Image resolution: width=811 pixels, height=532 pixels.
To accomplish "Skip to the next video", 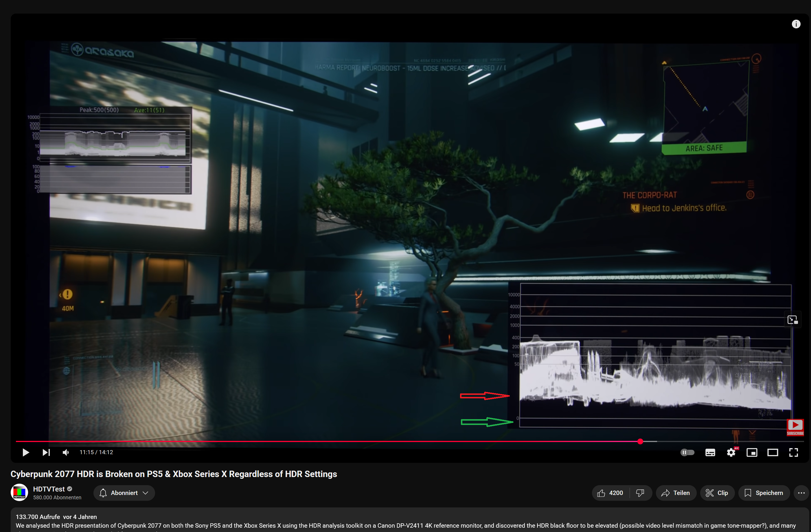I will click(x=46, y=452).
